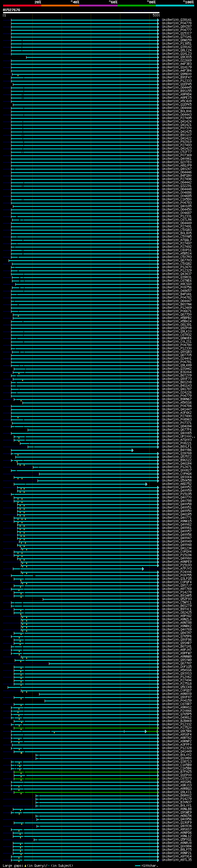Select the UniRef100_P12333 label
The width and height of the screenshot is (197, 868).
177,81
